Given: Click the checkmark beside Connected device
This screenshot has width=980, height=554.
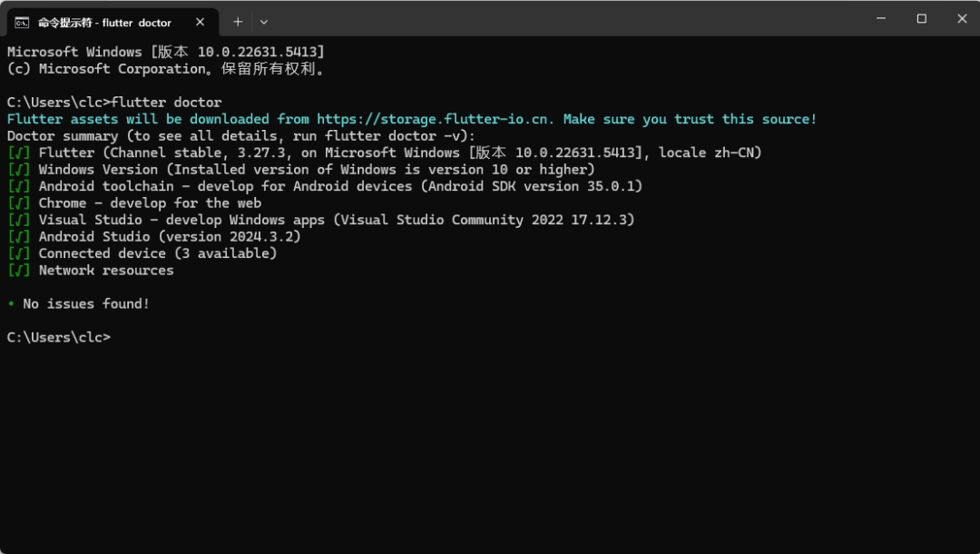Looking at the screenshot, I should 18,253.
